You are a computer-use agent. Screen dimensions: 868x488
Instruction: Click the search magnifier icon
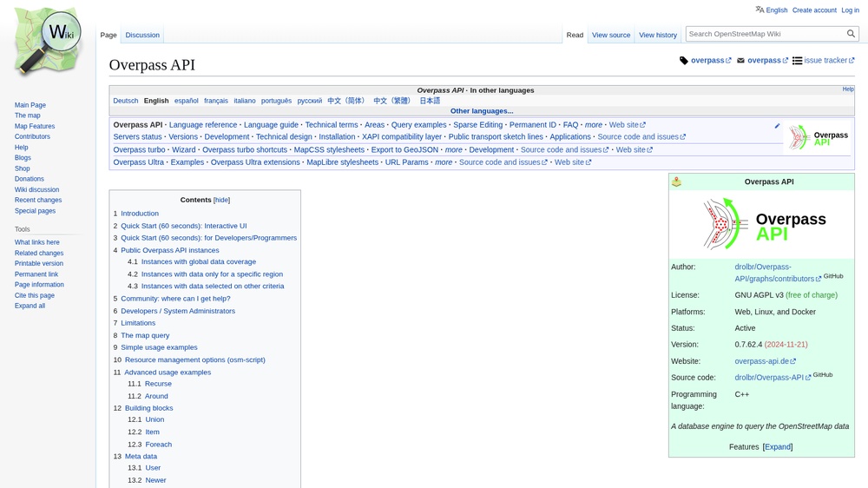(851, 34)
